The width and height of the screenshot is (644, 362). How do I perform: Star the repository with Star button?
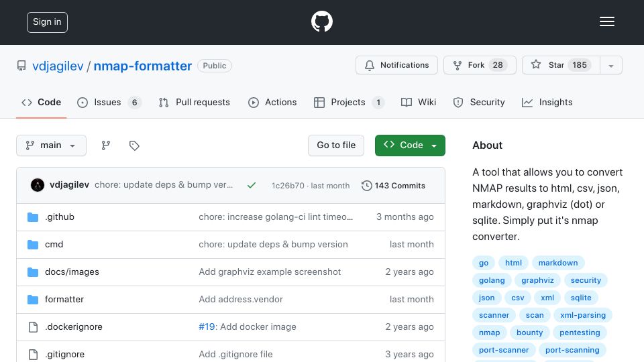561,65
